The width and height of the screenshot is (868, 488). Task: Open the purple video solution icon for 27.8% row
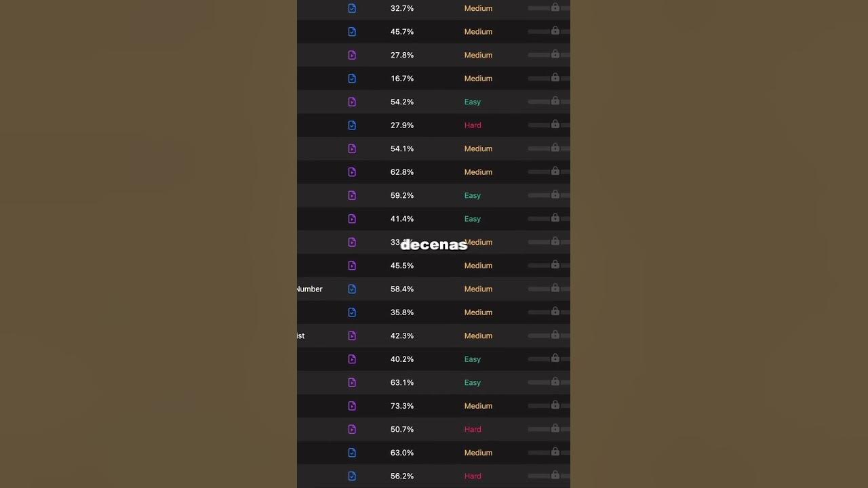[352, 55]
